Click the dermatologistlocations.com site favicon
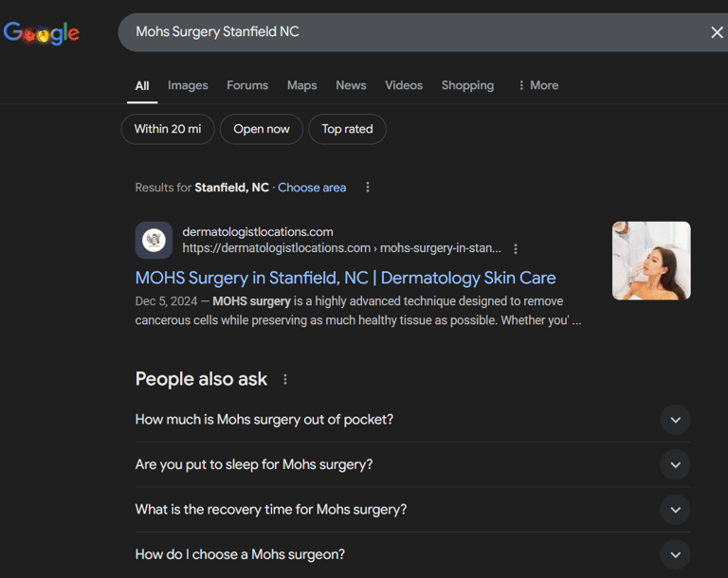728x578 pixels. [x=154, y=240]
